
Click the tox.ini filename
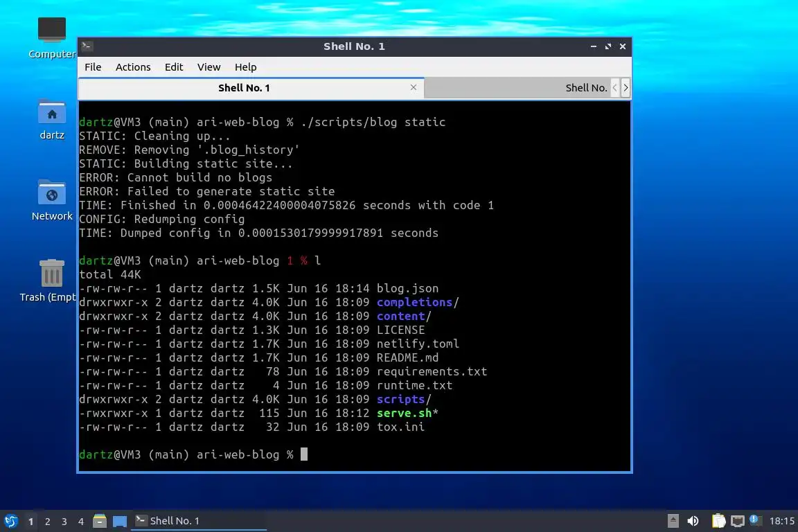(x=400, y=427)
